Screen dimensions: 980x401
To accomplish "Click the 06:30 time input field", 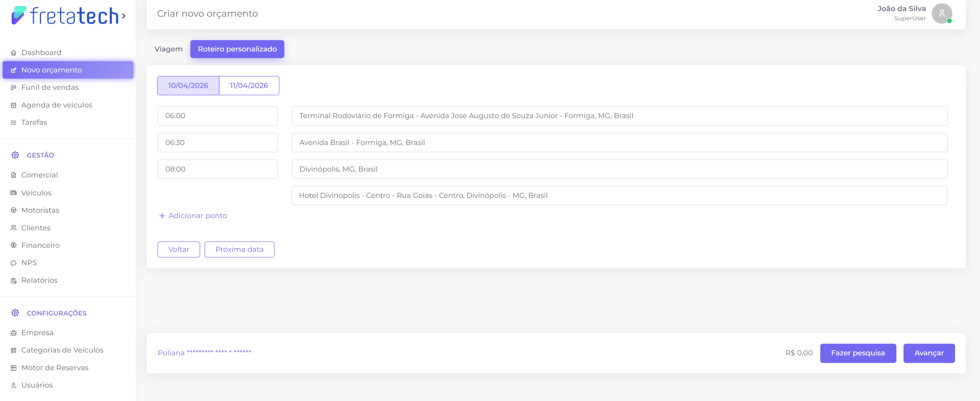I will [217, 142].
